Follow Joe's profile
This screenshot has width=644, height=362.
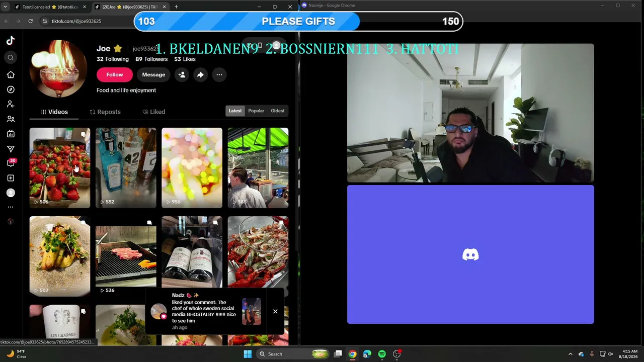[x=114, y=75]
